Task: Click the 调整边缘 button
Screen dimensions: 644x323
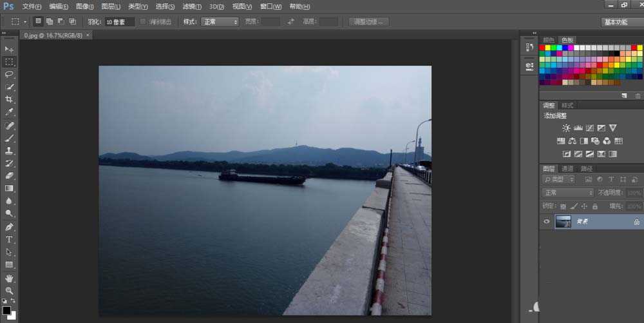Action: pyautogui.click(x=369, y=21)
